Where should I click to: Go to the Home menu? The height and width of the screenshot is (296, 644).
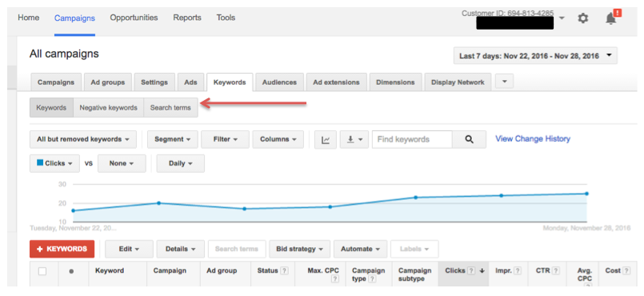(29, 18)
